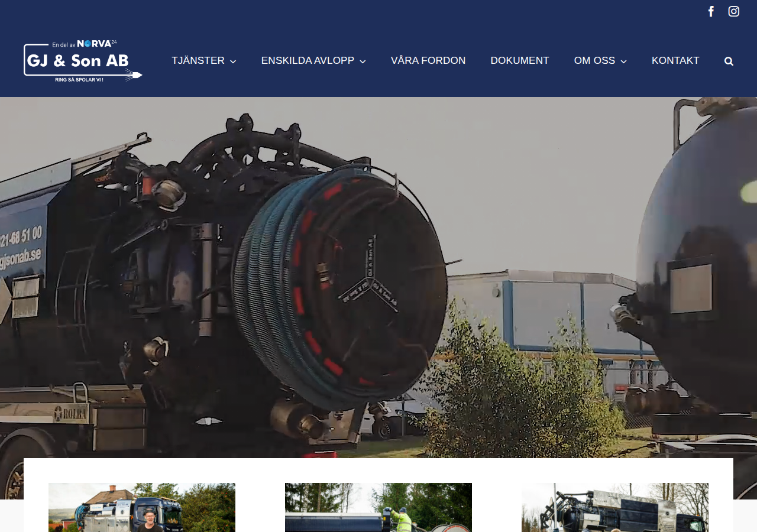Go to the Kontakt page
Image resolution: width=757 pixels, height=532 pixels.
(675, 61)
